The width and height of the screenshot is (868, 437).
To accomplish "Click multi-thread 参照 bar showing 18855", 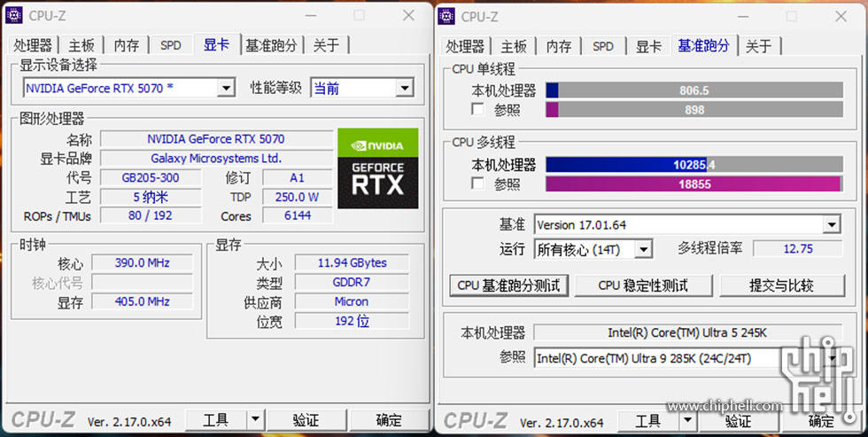I will 694,183.
